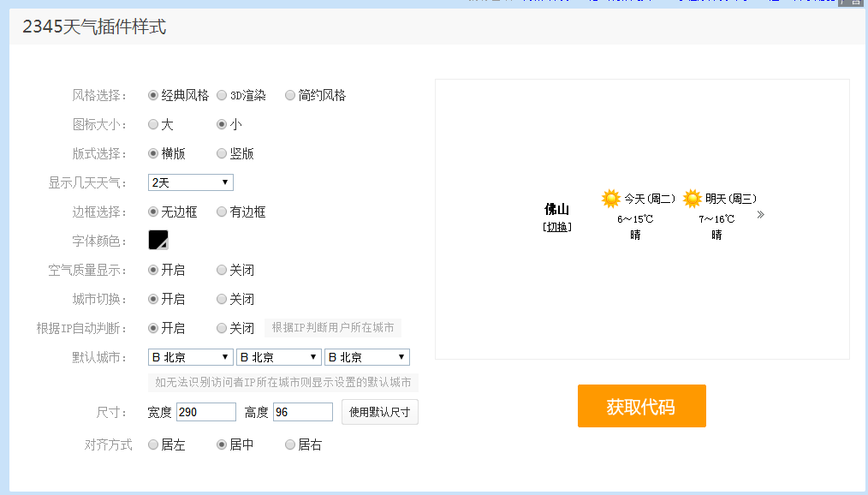Click the 高度 input field
This screenshot has height=495, width=868.
(303, 412)
